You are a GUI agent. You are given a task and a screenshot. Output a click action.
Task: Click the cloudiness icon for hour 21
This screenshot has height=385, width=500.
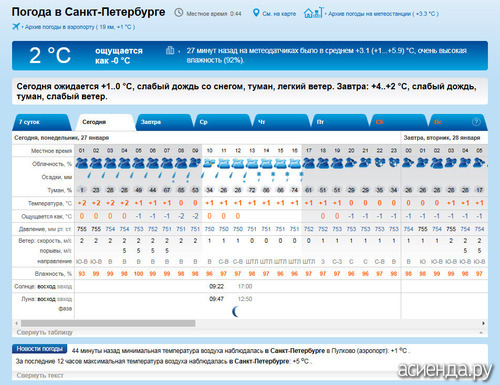365,163
